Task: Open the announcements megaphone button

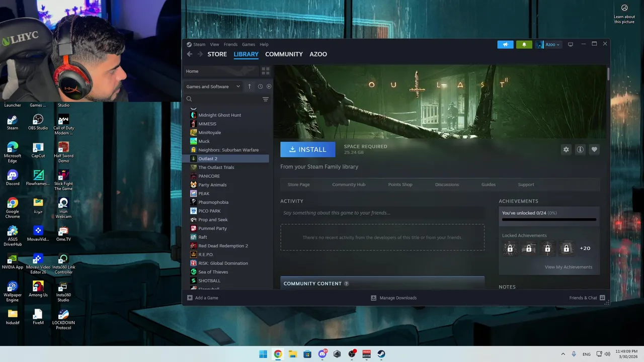Action: [x=506, y=44]
